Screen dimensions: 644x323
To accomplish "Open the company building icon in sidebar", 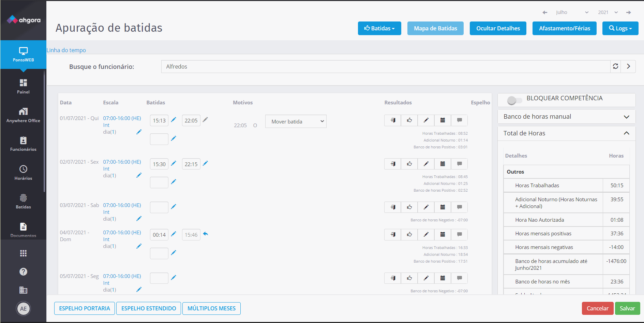I will (23, 290).
